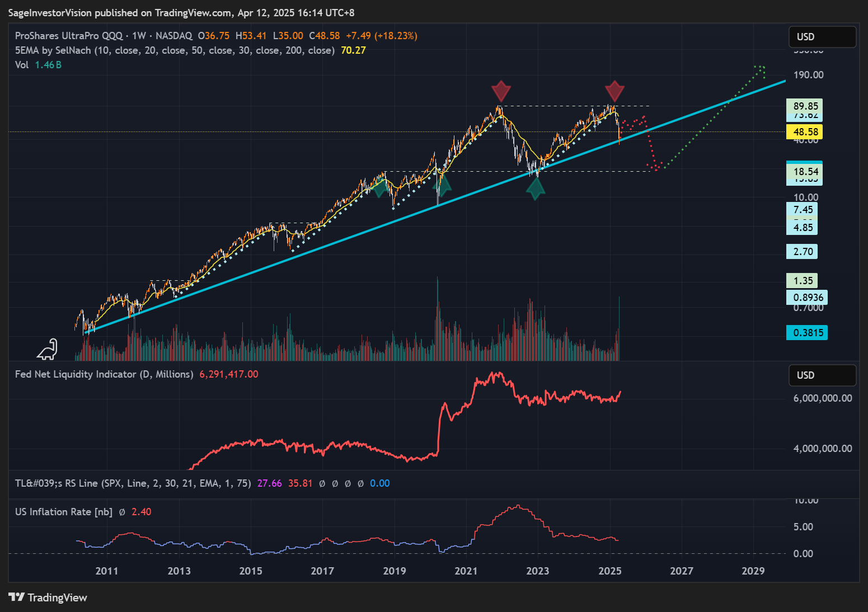Select the red down arrow above the 2021 peak
This screenshot has height=612, width=868.
501,91
